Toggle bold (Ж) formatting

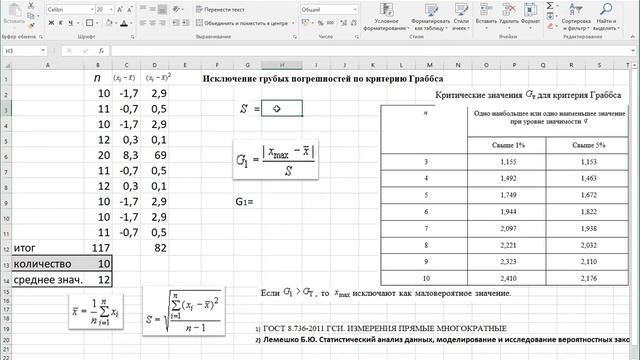pyautogui.click(x=51, y=23)
